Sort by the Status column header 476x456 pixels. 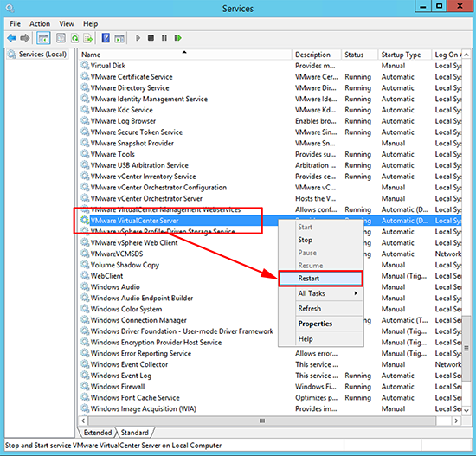[359, 55]
